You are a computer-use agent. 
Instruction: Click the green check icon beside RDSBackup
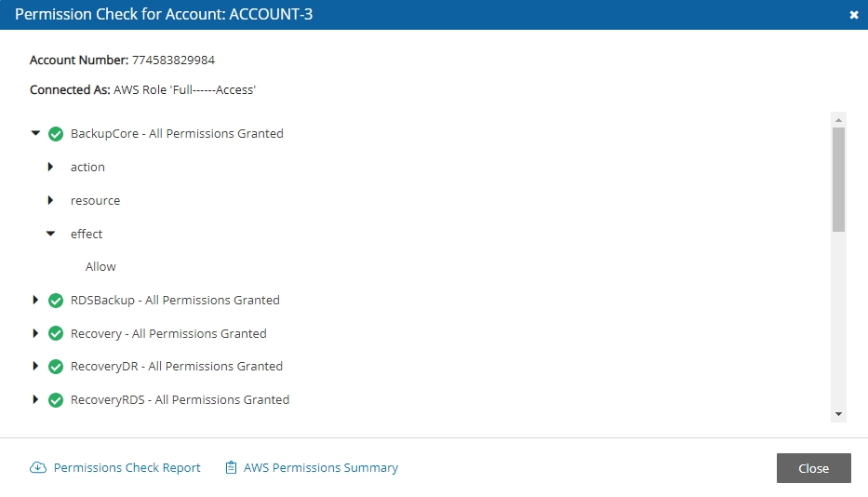56,301
